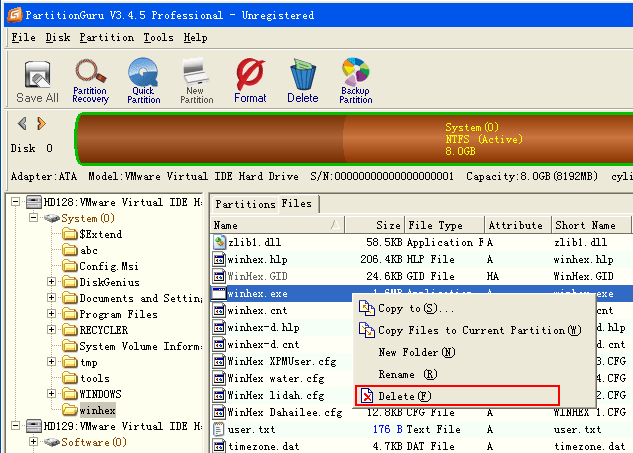Click the HD129 hard disk icon

coord(34,426)
